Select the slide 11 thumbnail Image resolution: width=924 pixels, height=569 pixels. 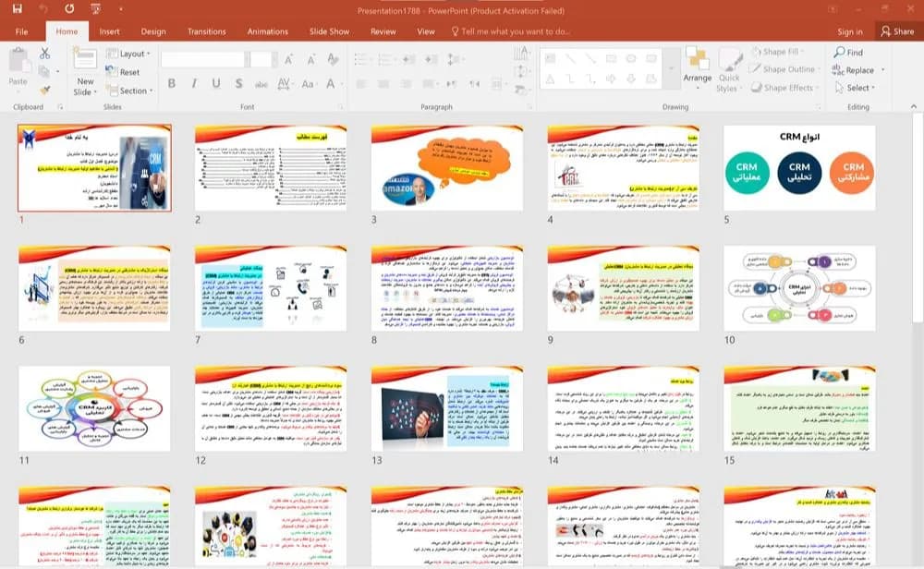(94, 409)
